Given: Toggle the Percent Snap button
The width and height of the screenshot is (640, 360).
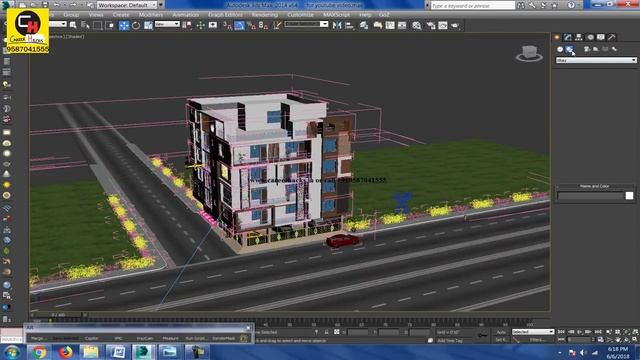Looking at the screenshot, I should pos(251,25).
